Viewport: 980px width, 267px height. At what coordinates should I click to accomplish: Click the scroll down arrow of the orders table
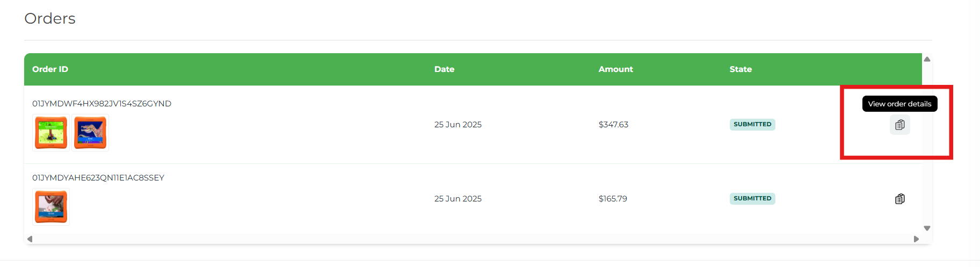click(927, 228)
